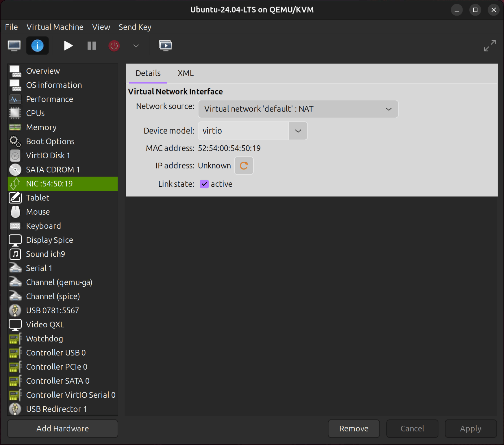Refresh the IP address
The image size is (504, 445).
[x=244, y=166]
